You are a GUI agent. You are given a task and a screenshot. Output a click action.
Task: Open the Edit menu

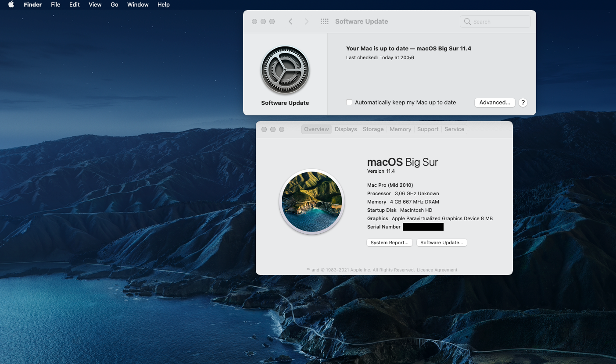(75, 4)
